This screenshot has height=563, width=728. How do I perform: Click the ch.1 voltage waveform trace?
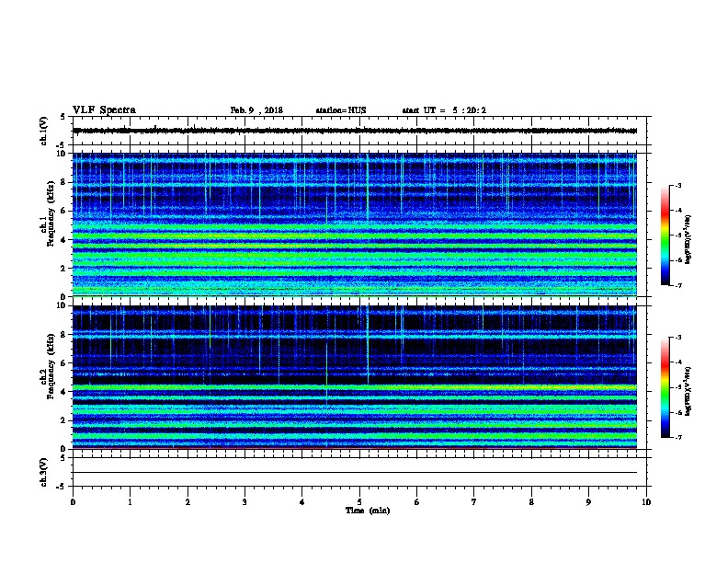(355, 131)
